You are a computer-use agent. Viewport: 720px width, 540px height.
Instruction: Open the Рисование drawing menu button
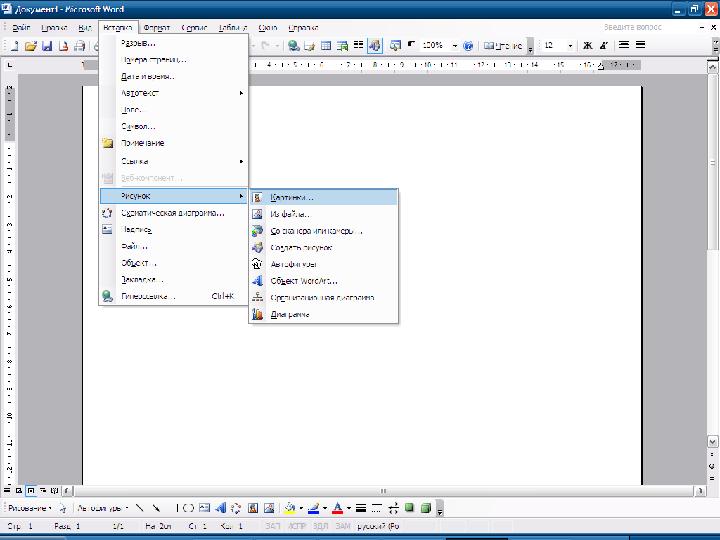[x=28, y=508]
